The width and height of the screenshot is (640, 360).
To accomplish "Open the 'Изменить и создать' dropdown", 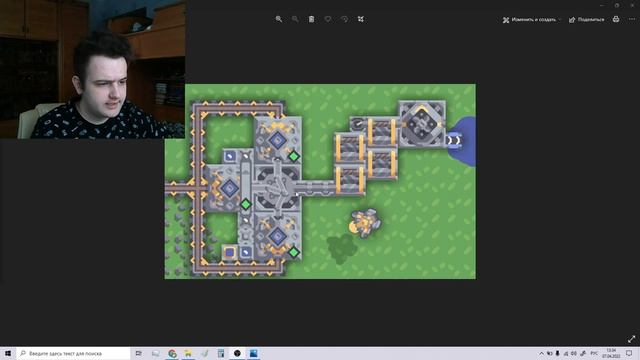I will pyautogui.click(x=532, y=20).
